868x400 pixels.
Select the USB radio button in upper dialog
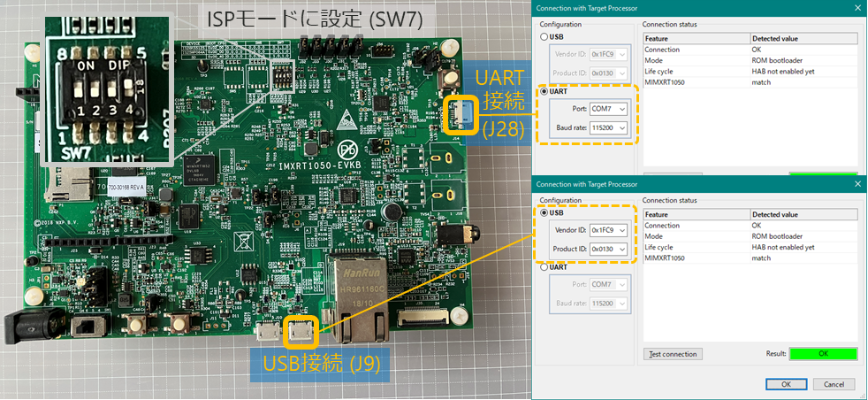coord(544,37)
